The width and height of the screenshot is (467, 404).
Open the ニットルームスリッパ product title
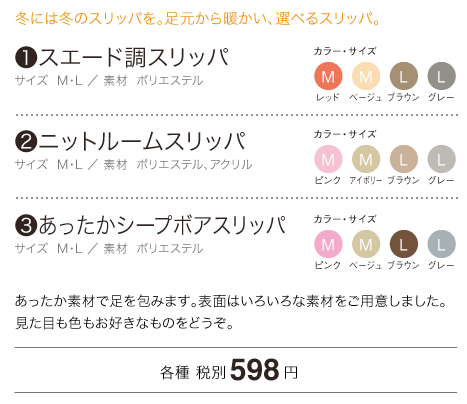pyautogui.click(x=142, y=141)
